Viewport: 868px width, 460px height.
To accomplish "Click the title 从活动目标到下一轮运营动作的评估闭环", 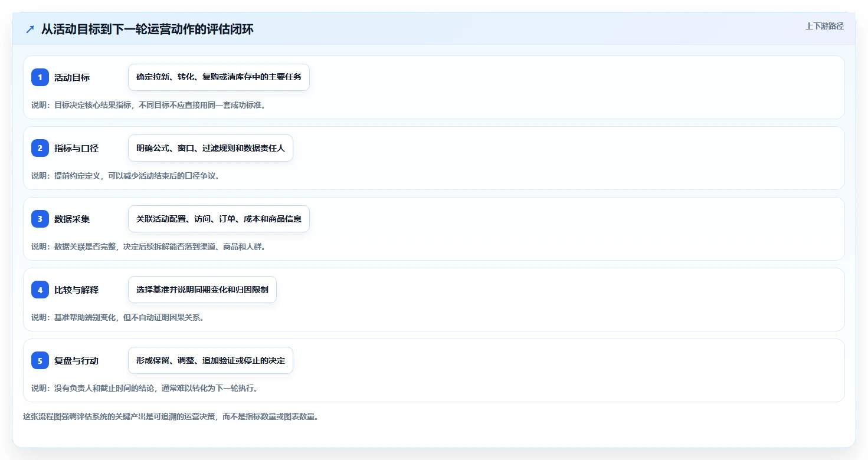I will click(148, 29).
